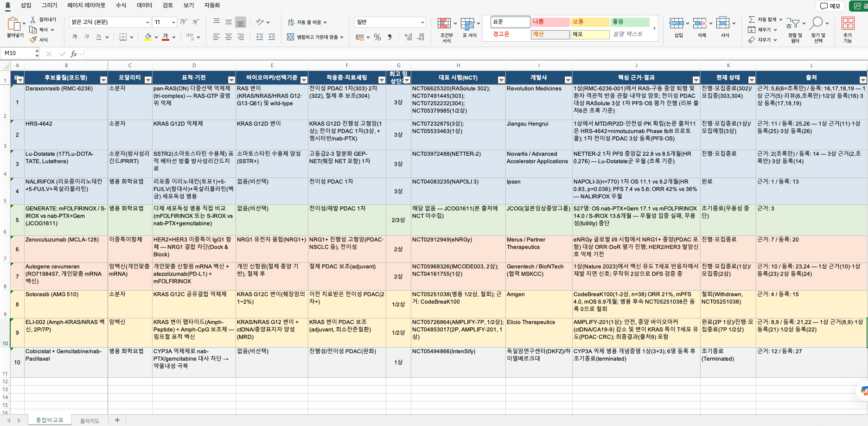Screen dimensions: 868x426
Task: Open 추가 기능 add-ins
Action: (848, 30)
